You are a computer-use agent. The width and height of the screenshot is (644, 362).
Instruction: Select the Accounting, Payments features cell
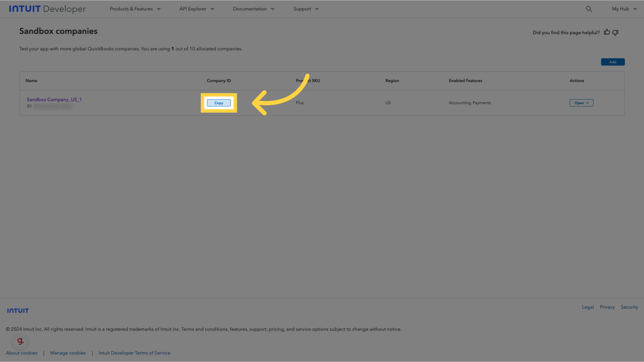point(470,103)
